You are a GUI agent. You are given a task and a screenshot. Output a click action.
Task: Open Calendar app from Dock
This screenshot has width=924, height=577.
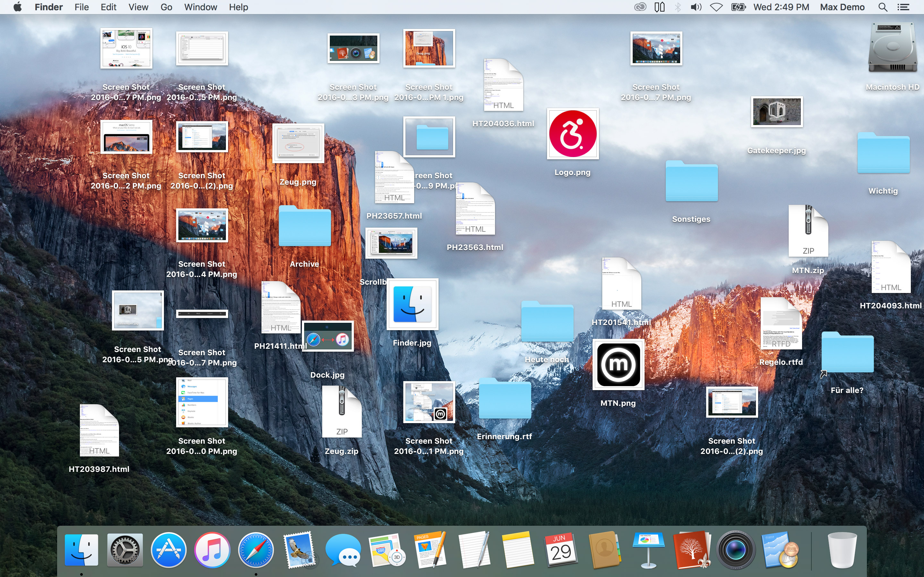click(x=561, y=550)
